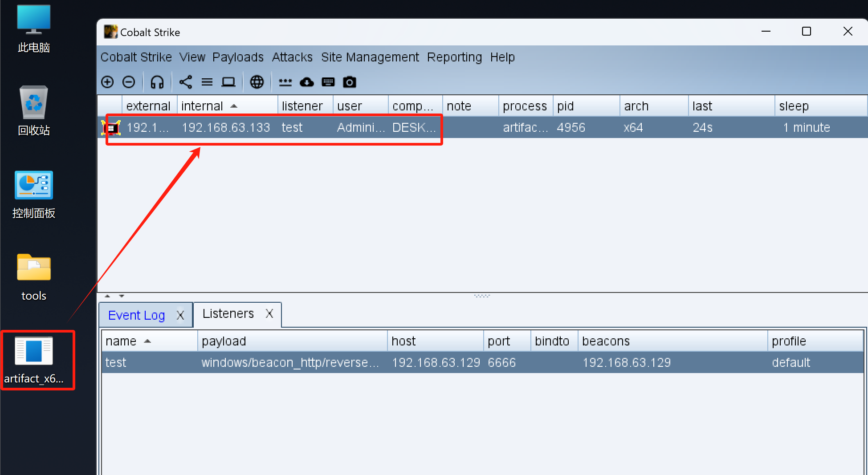Sort listeners by profile column
The height and width of the screenshot is (475, 868).
815,341
